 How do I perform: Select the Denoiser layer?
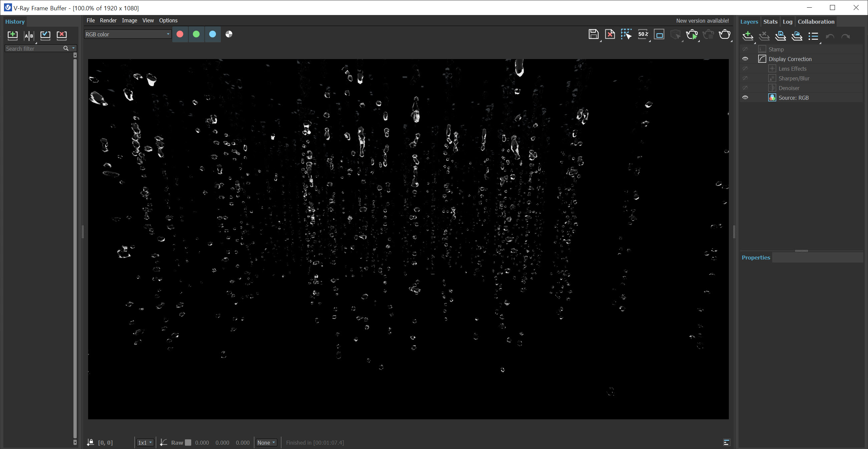click(789, 88)
